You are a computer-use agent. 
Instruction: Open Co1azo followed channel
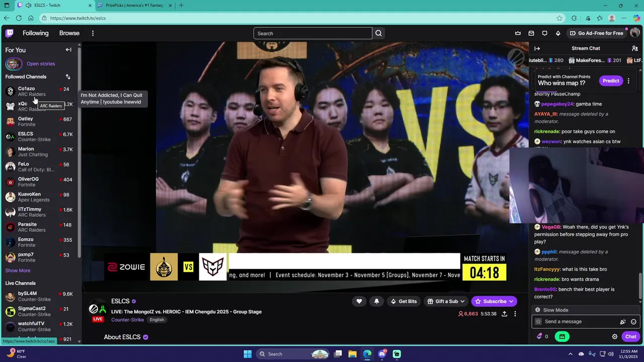pyautogui.click(x=39, y=92)
